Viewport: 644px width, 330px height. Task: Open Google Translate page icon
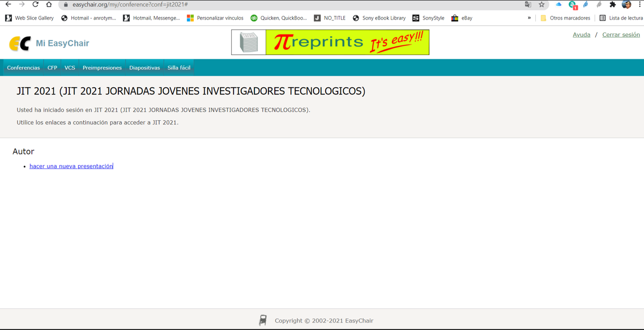click(528, 4)
